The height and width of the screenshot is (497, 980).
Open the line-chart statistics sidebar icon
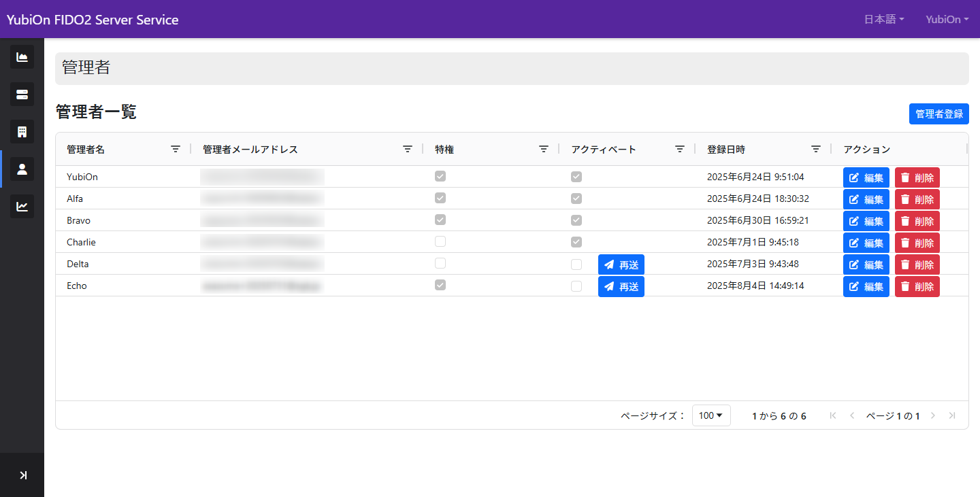[x=22, y=207]
